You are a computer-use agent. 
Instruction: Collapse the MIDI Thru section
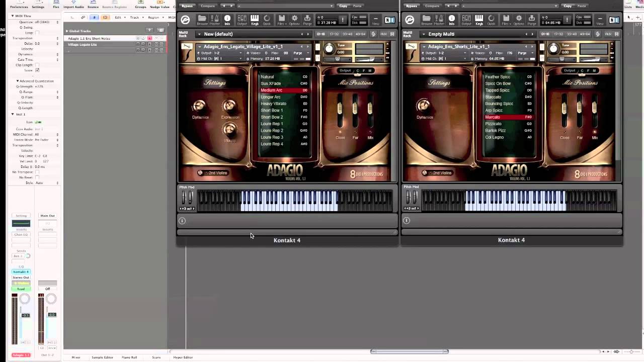(x=13, y=16)
